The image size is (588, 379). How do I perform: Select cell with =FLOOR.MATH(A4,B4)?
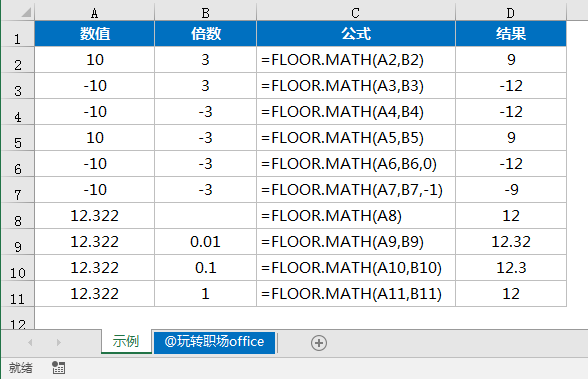tap(356, 112)
